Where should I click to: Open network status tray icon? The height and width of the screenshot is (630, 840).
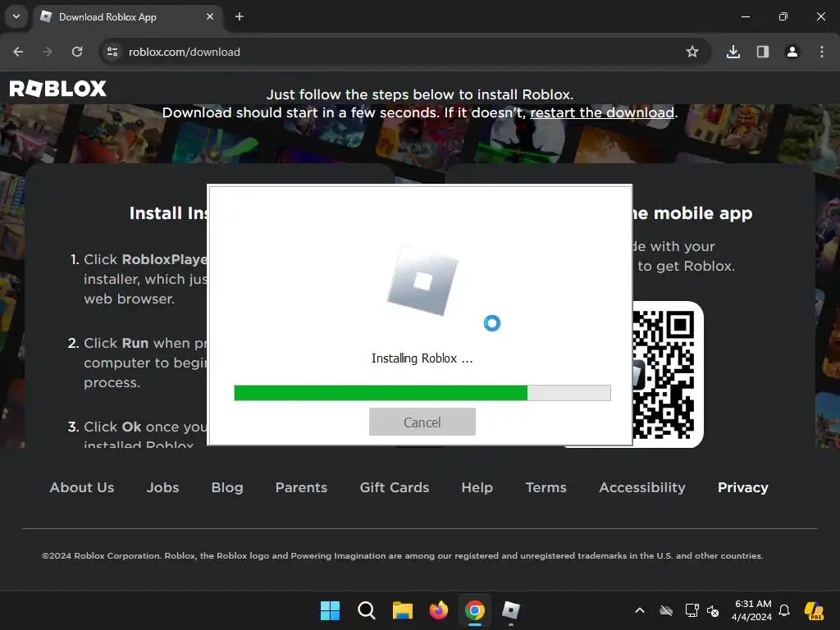[x=692, y=610]
